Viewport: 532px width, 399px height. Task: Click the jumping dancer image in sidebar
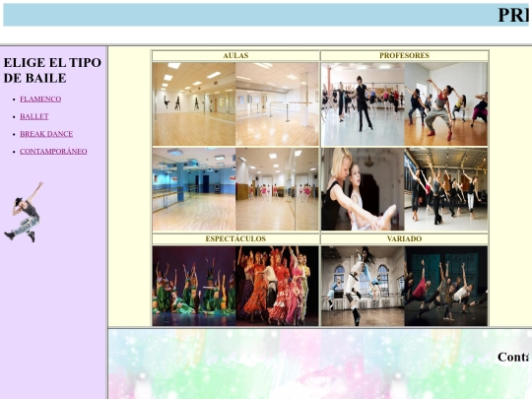(x=24, y=212)
